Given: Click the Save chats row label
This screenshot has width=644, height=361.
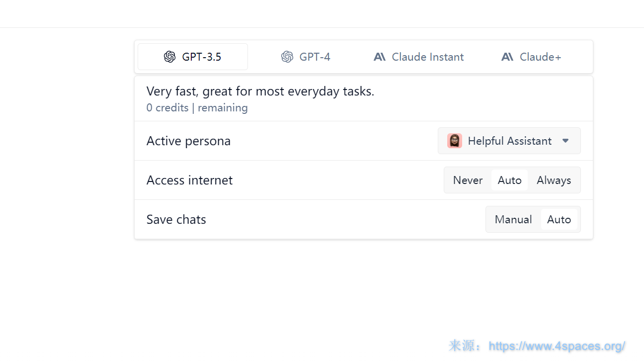Looking at the screenshot, I should tap(176, 219).
